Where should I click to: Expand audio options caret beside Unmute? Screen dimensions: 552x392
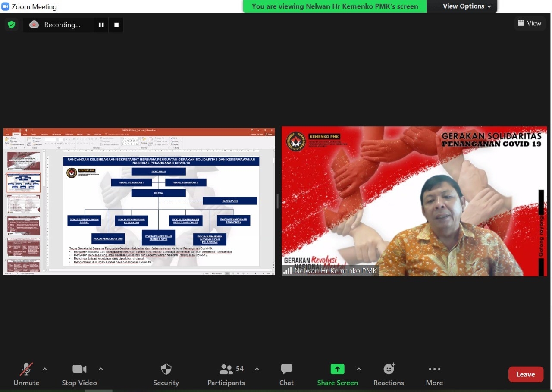point(44,369)
